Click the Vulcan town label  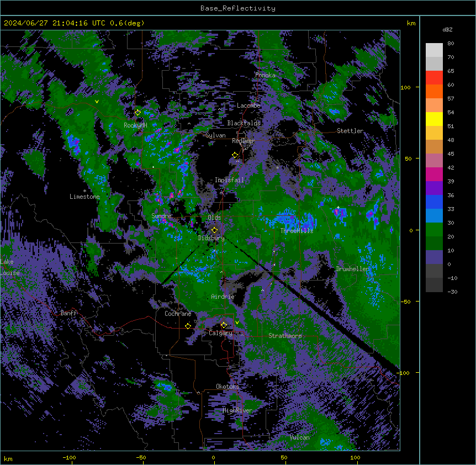299,437
